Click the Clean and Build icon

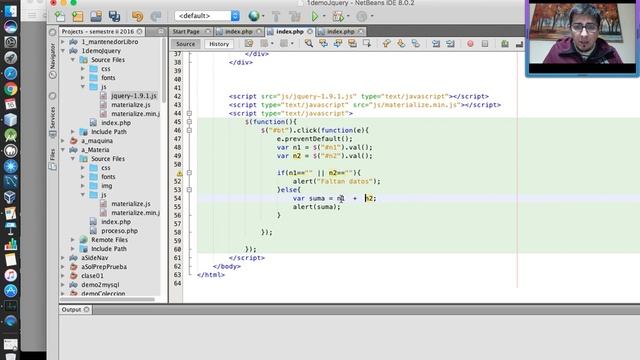(294, 16)
